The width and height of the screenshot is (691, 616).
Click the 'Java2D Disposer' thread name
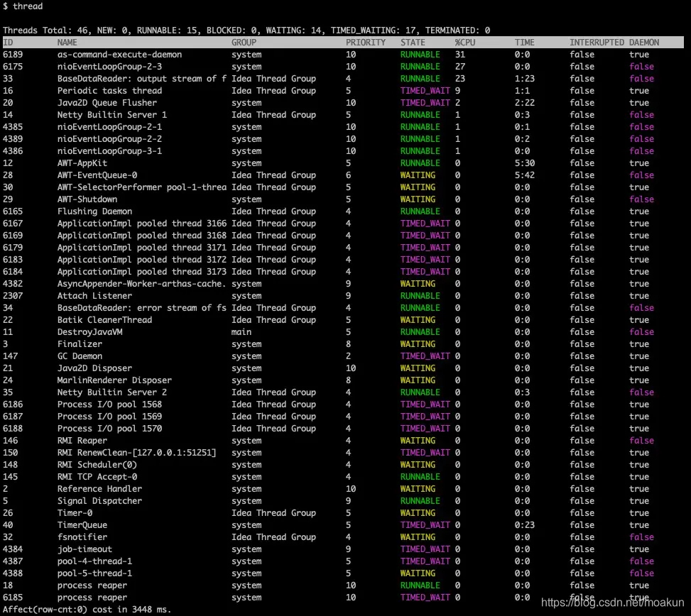coord(94,368)
